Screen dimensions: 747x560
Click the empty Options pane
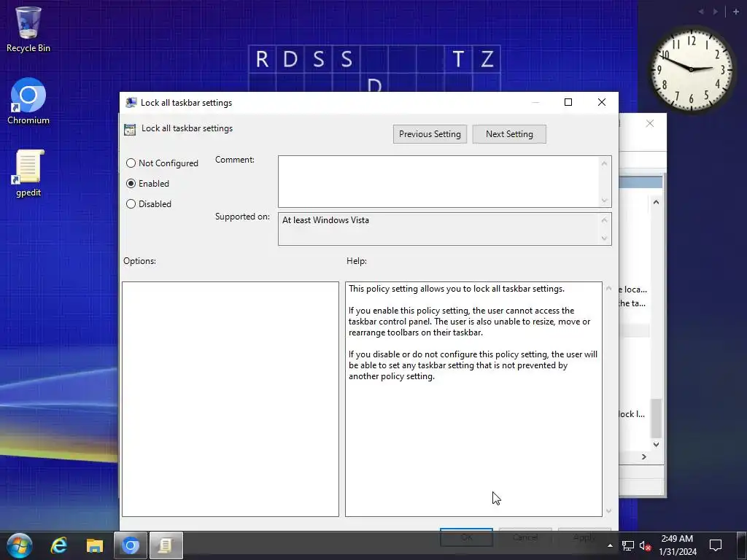(x=231, y=399)
